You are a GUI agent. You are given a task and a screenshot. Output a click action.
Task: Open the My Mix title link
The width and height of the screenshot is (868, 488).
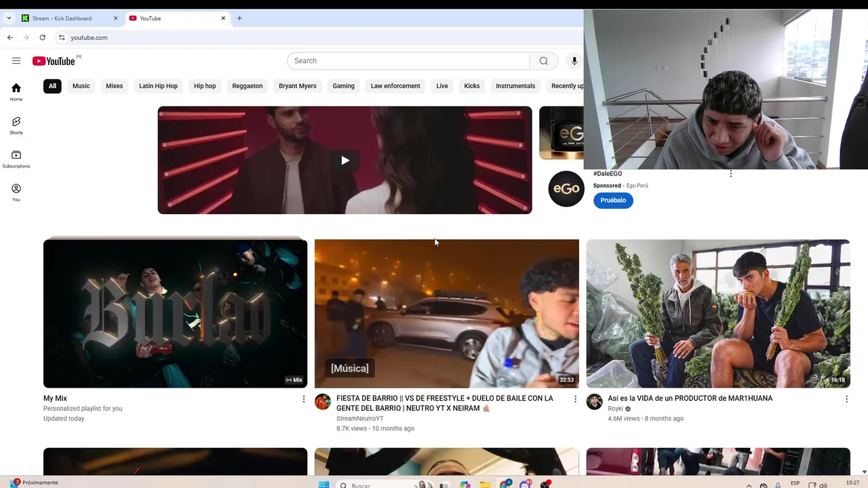pyautogui.click(x=55, y=399)
